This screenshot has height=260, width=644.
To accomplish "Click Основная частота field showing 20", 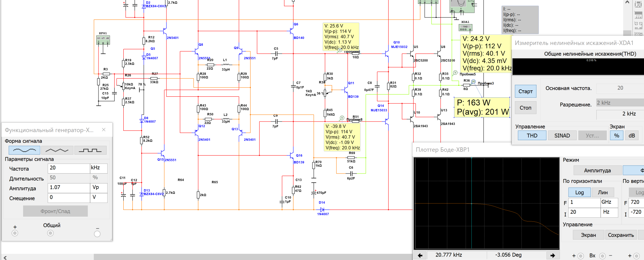I will (620, 88).
